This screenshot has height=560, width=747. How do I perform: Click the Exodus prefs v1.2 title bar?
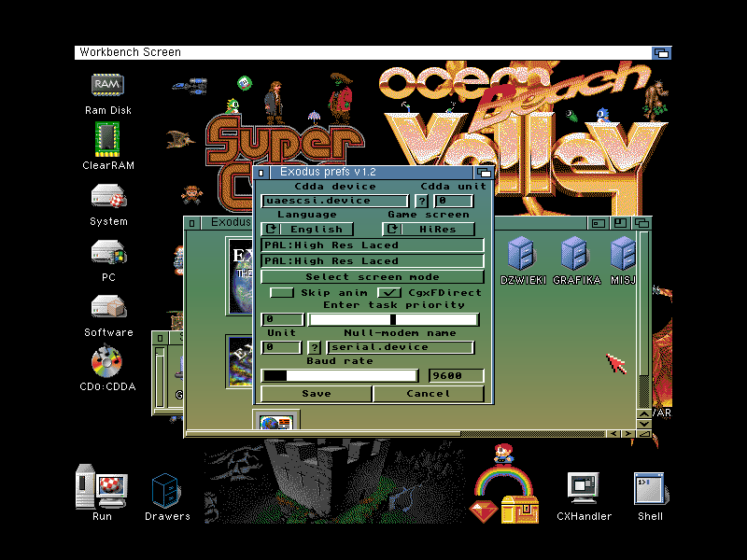click(x=372, y=173)
